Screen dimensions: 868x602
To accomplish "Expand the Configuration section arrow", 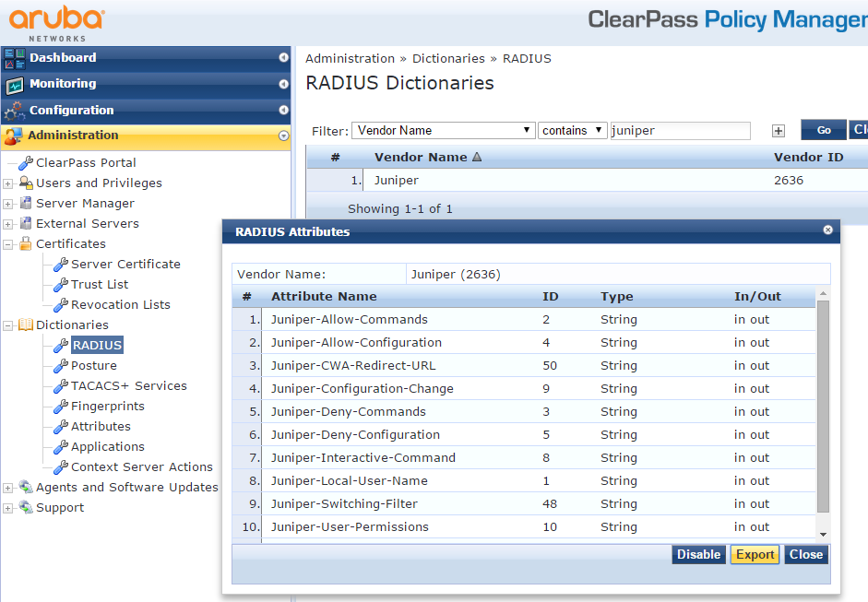I will (x=283, y=110).
